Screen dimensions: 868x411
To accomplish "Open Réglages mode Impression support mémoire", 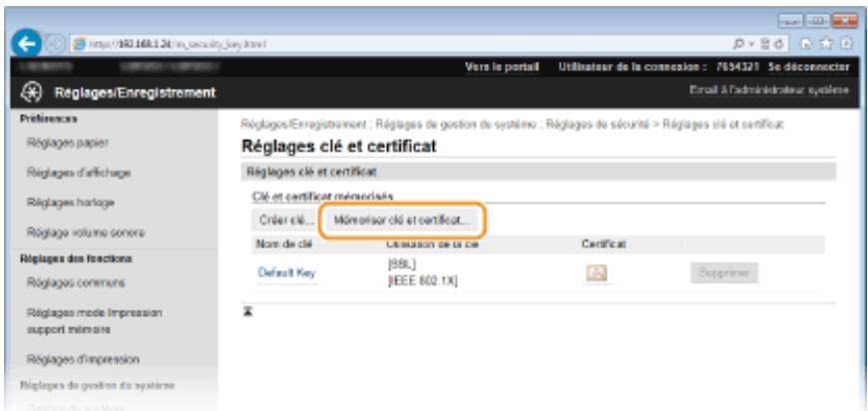I will point(94,321).
